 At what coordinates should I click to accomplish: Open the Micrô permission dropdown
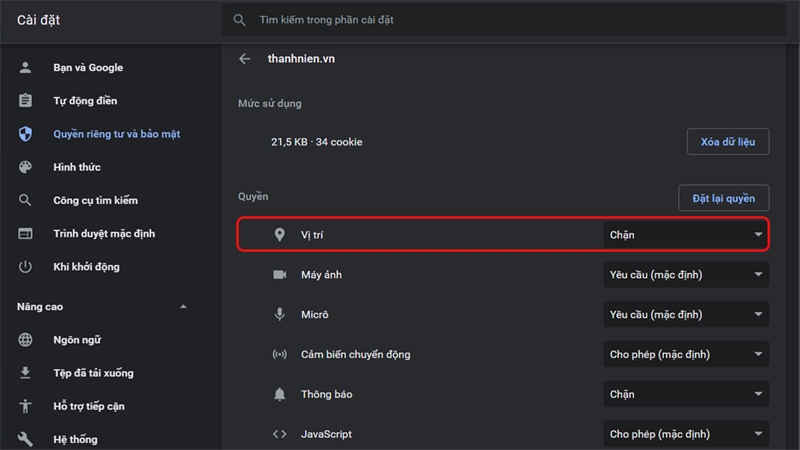(x=686, y=315)
